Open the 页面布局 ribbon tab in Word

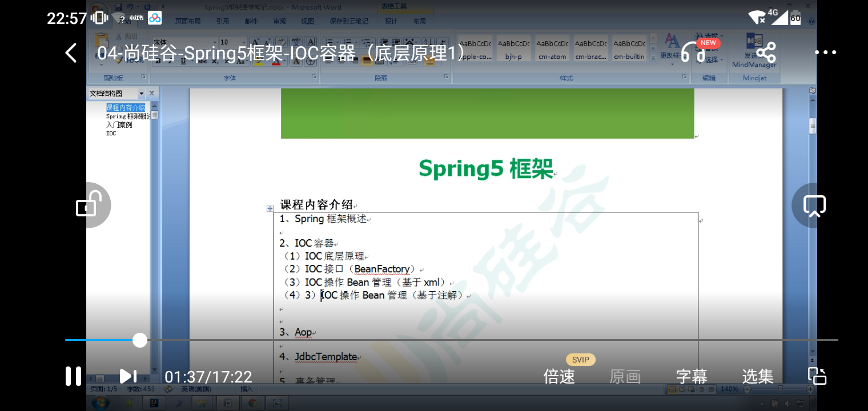pyautogui.click(x=187, y=21)
